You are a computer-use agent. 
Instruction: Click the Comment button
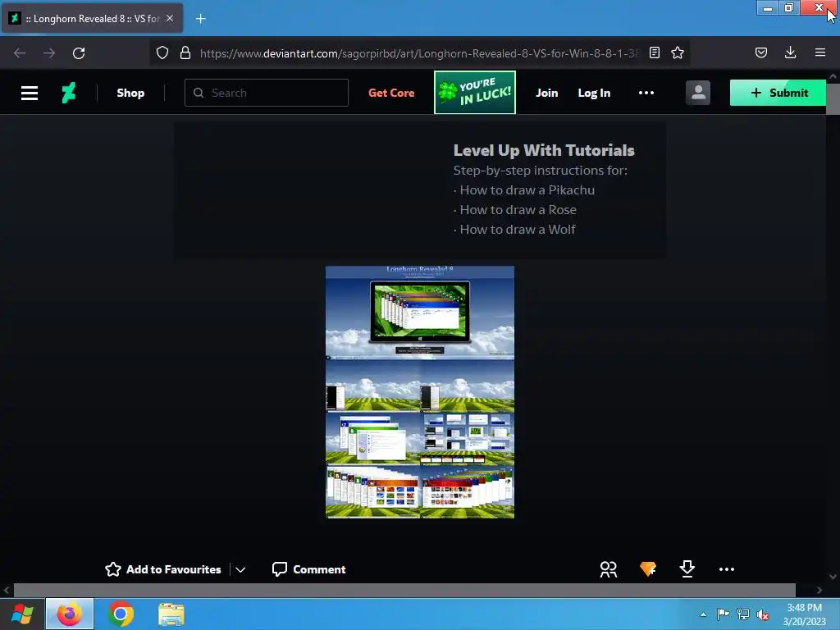point(308,569)
